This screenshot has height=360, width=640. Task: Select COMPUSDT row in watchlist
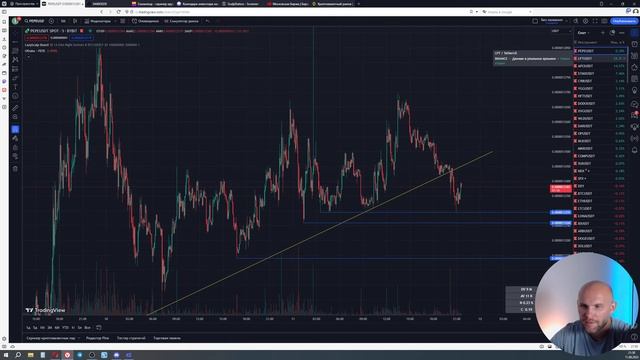point(600,156)
